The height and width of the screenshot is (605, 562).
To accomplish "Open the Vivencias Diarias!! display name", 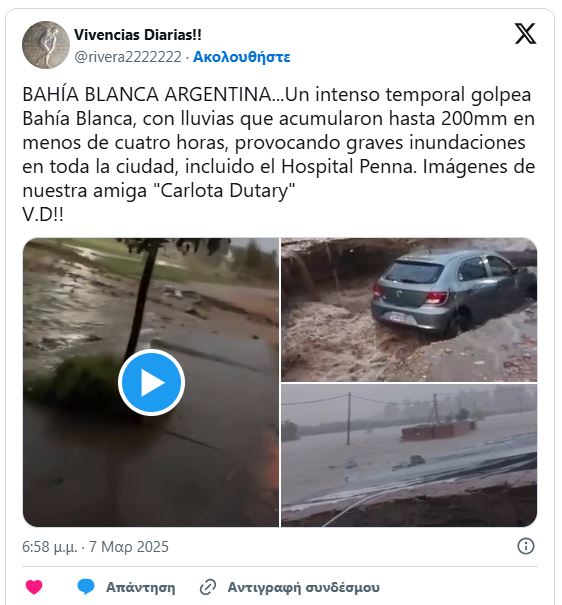I will (138, 35).
